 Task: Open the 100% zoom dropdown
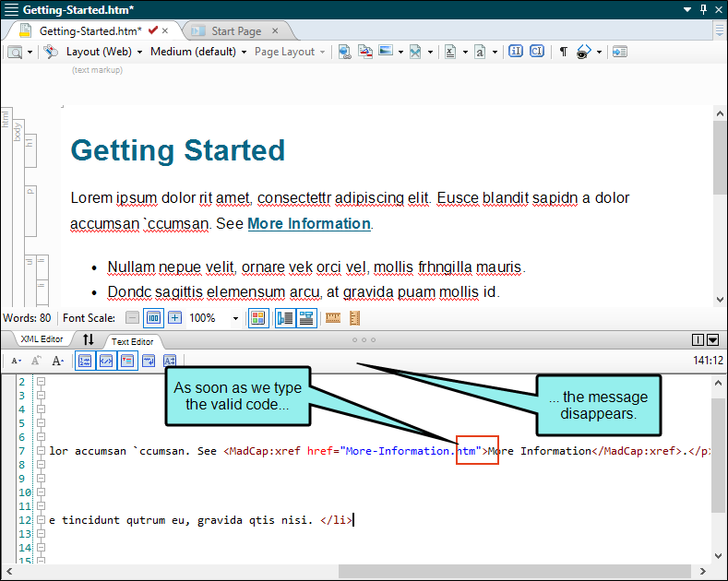pos(235,318)
